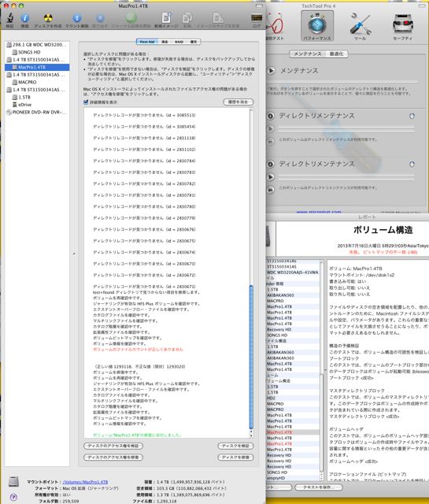
Task: Click the ディスクを修復 button
Action: (236, 457)
